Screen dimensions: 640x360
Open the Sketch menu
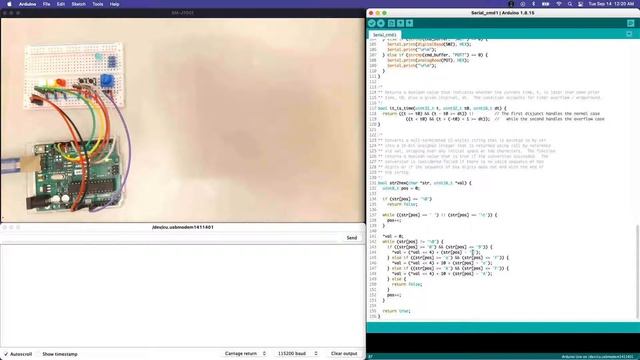78,4
